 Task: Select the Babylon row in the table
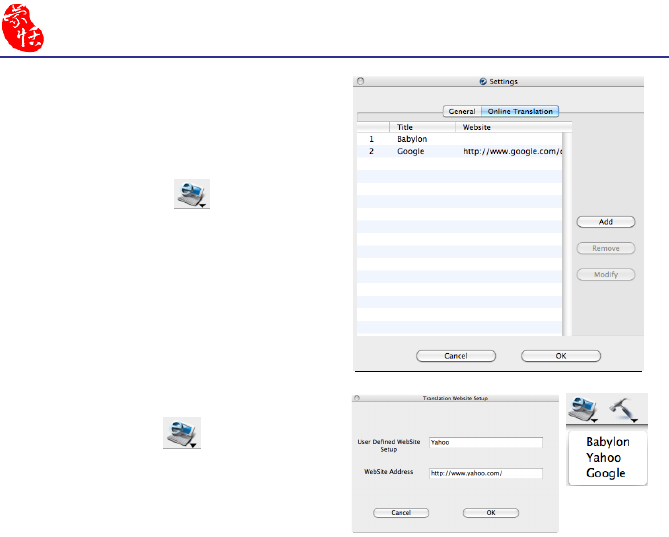pos(460,139)
